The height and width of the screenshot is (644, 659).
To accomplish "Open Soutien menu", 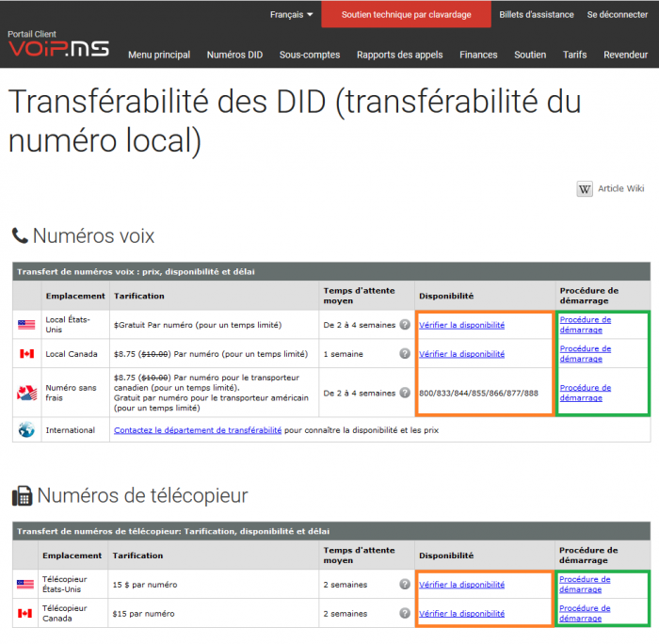I will (x=530, y=55).
